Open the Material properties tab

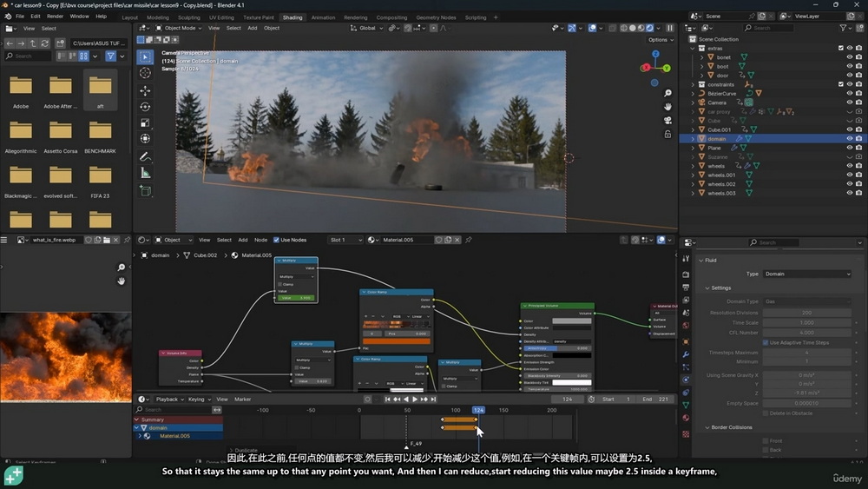tap(686, 418)
